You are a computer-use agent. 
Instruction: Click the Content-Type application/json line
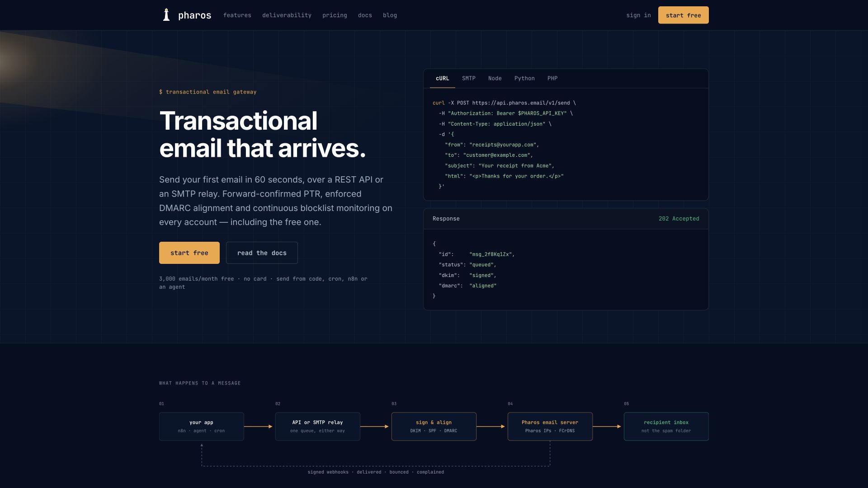pos(495,124)
